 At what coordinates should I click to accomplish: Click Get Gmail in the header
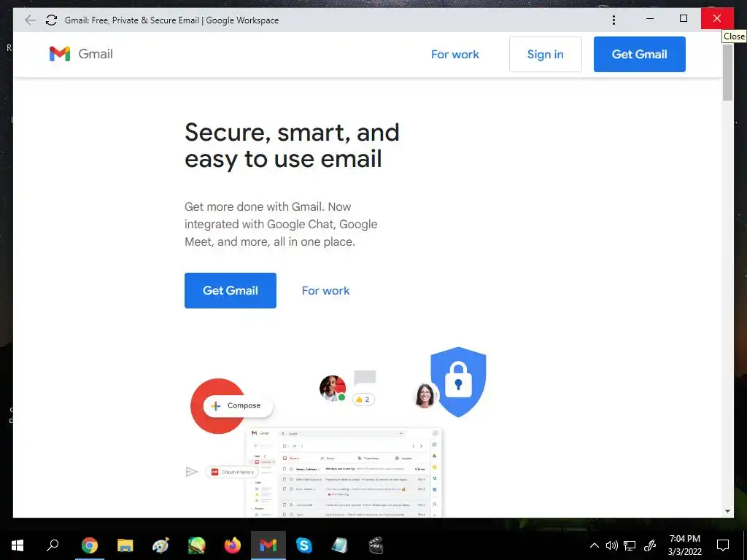coord(639,54)
